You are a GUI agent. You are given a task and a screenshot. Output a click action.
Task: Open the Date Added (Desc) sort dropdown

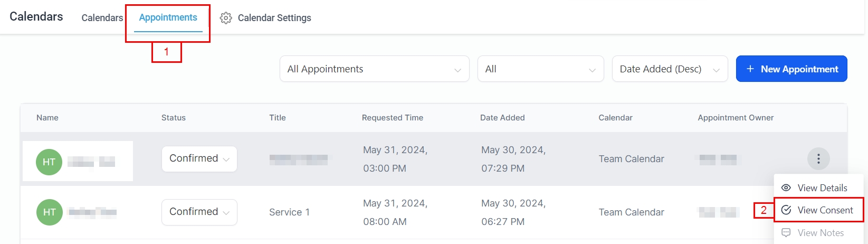point(670,69)
